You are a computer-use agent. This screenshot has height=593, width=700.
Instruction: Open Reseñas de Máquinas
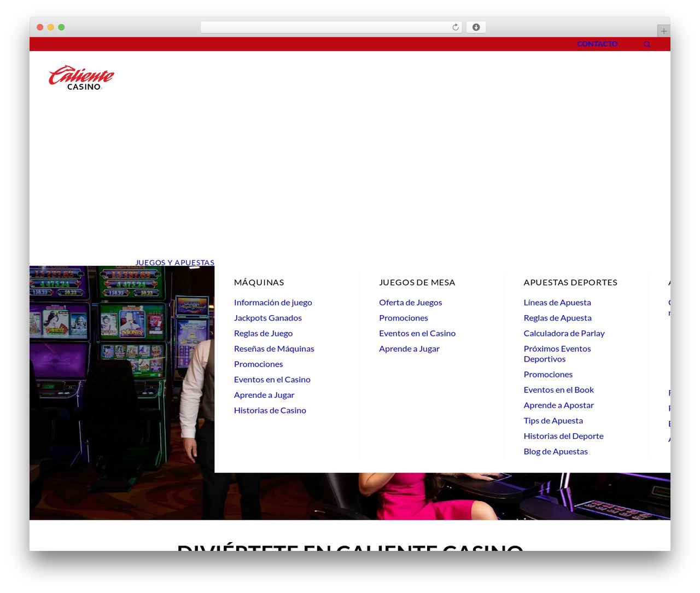[x=274, y=348]
